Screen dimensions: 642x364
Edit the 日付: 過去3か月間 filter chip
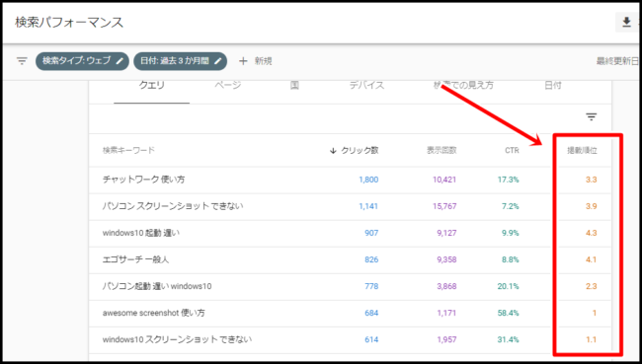[180, 61]
